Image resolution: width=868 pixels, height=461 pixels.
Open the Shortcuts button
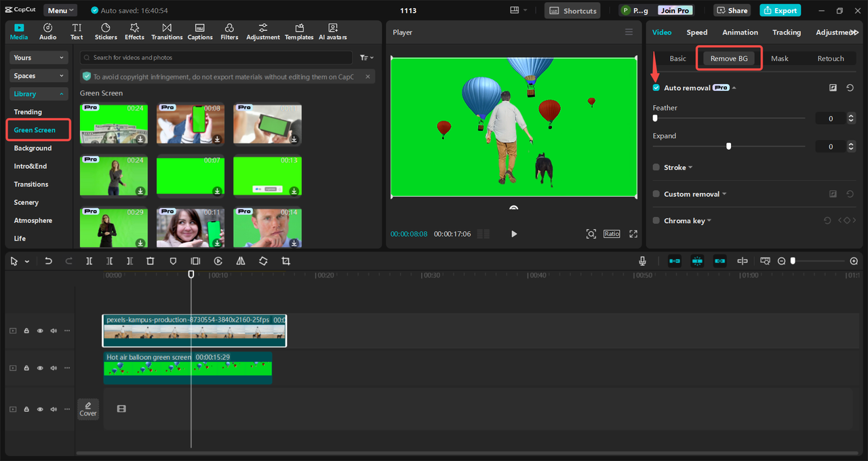point(572,10)
